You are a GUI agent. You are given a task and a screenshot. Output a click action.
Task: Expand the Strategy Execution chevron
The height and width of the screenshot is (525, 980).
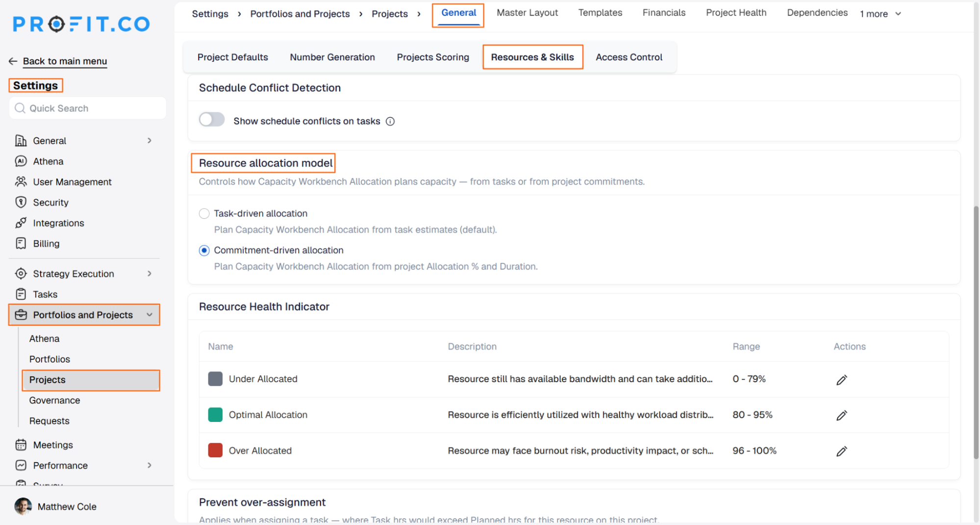click(150, 274)
